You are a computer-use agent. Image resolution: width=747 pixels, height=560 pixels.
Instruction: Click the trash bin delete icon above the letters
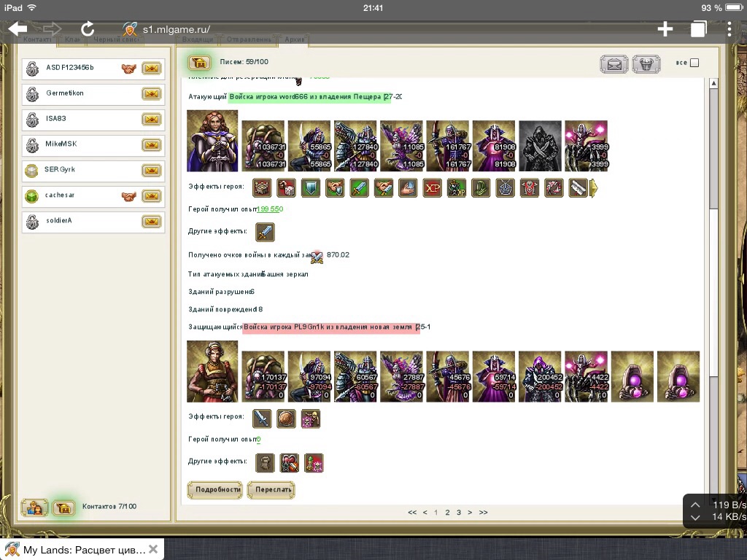pyautogui.click(x=646, y=64)
